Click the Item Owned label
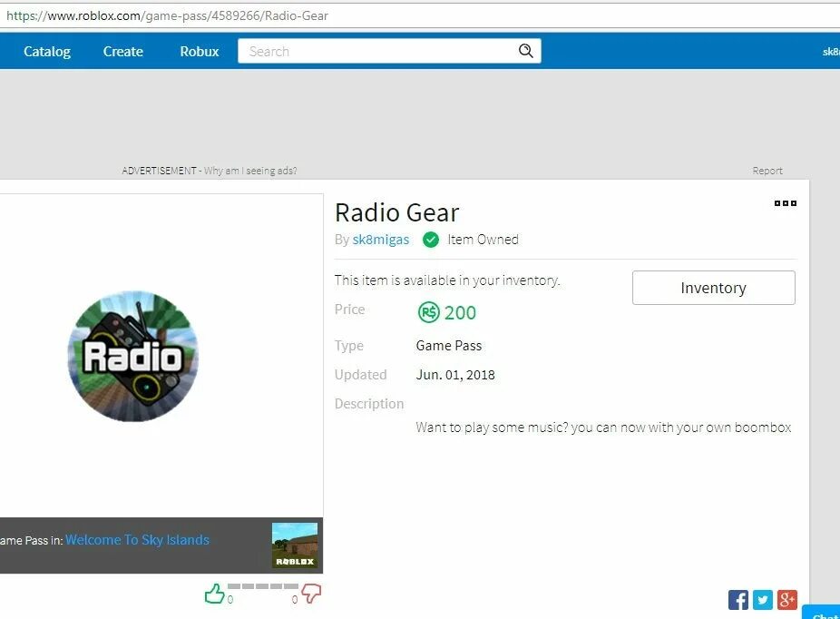Screen dimensions: 840x619 483,240
